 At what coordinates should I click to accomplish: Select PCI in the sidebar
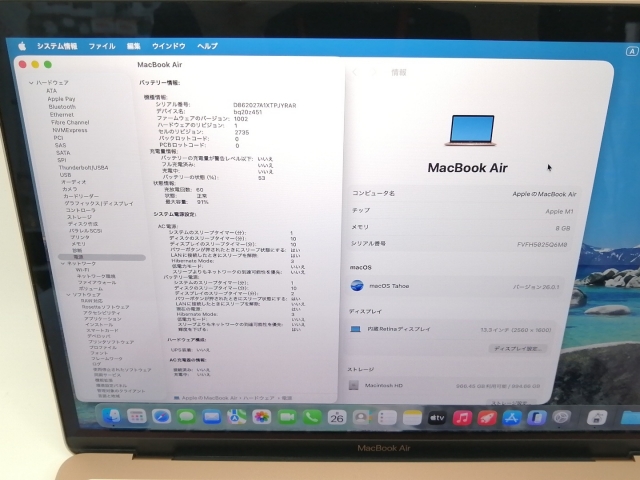coord(58,138)
